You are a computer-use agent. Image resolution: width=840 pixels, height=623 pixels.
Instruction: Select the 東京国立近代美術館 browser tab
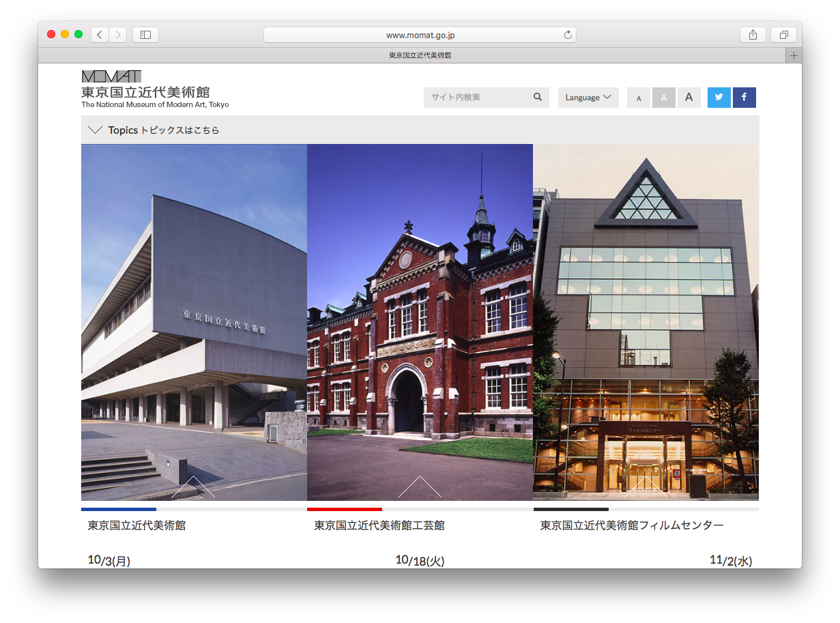420,55
